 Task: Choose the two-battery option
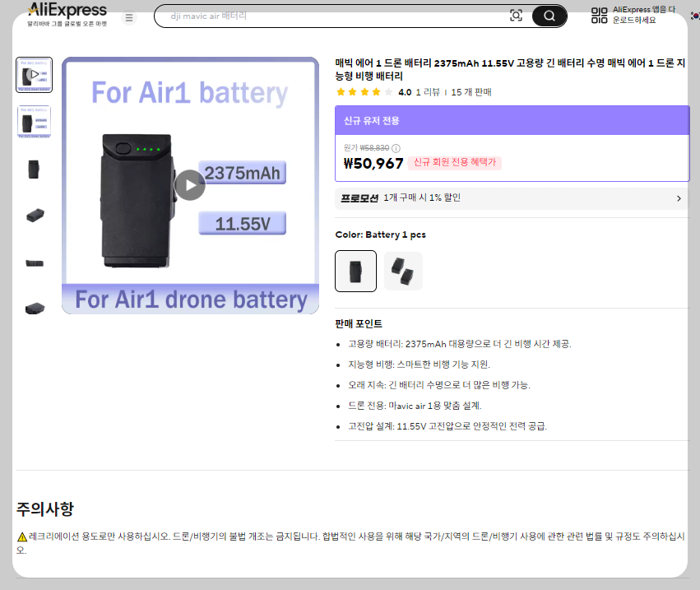403,271
